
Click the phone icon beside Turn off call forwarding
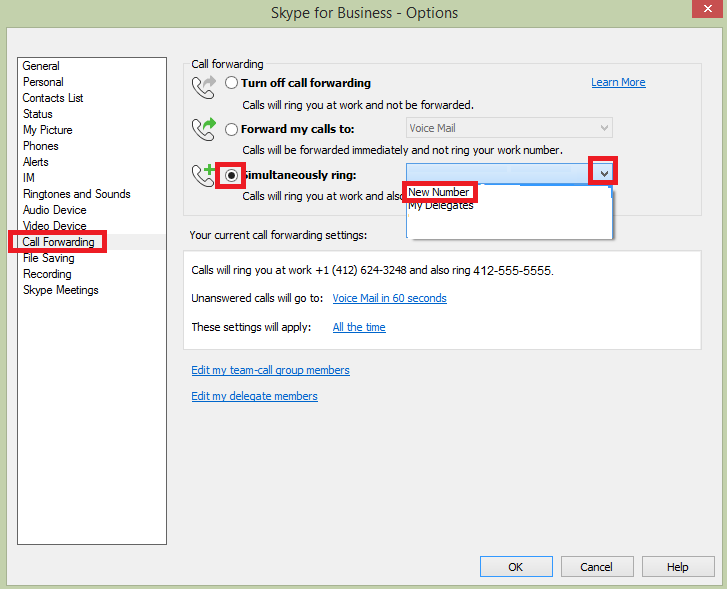pyautogui.click(x=204, y=87)
